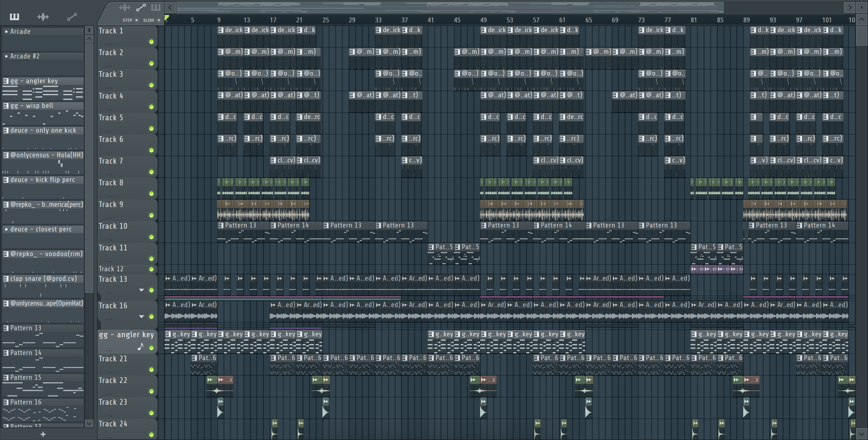This screenshot has width=868, height=440.
Task: Collapse Track 13 group arrow
Action: pyautogui.click(x=142, y=290)
